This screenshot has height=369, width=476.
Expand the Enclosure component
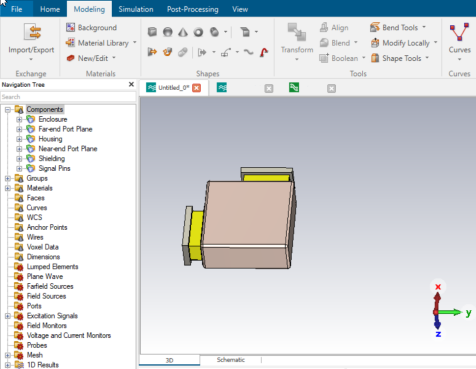(19, 119)
